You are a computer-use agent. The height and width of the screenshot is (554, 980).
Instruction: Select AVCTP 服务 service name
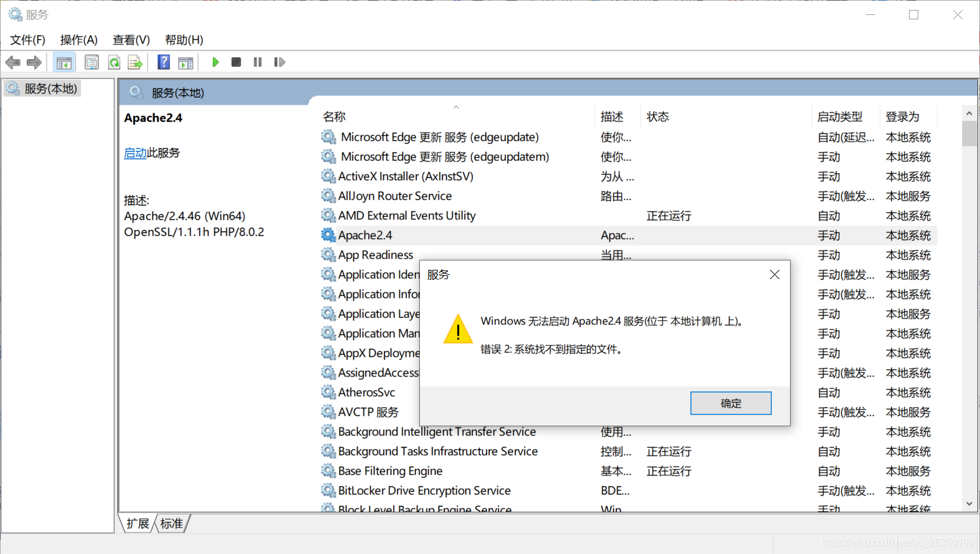tap(368, 412)
